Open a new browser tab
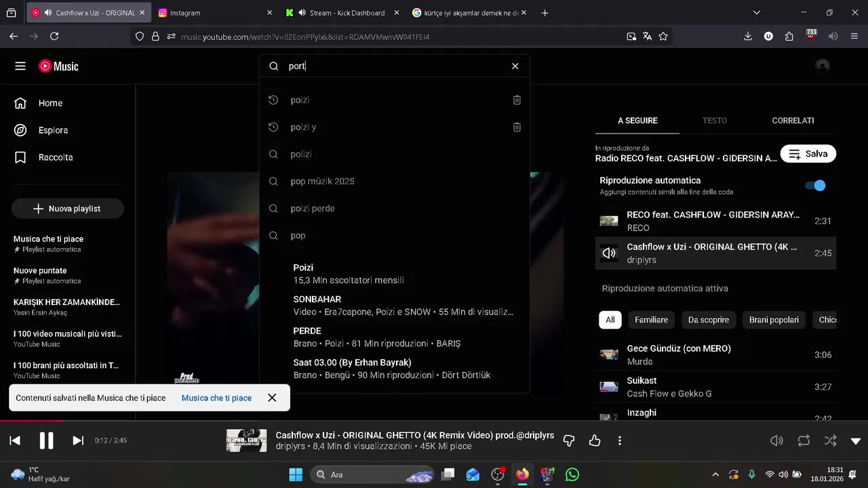 (x=545, y=13)
